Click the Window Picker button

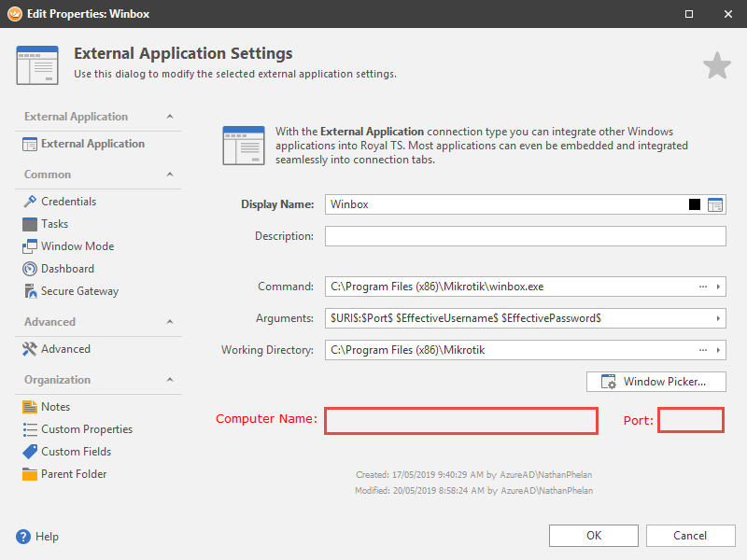[x=655, y=382]
